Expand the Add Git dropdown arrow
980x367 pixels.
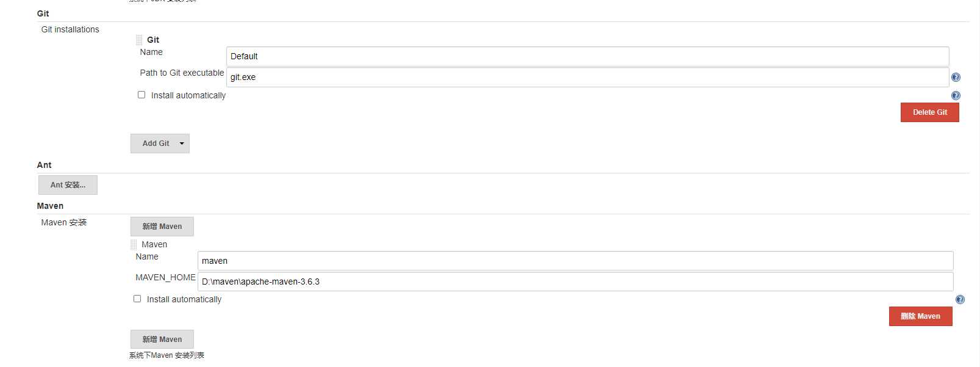tap(182, 144)
